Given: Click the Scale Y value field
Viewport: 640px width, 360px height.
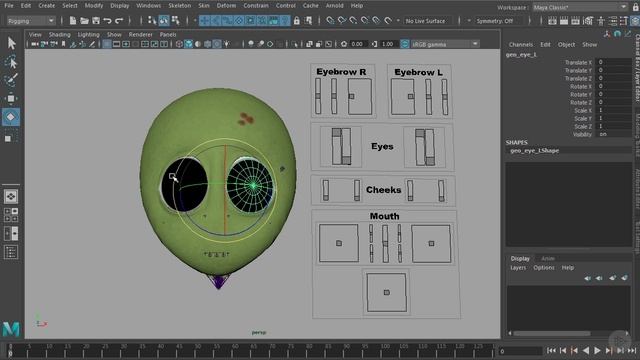Looking at the screenshot, I should (x=614, y=118).
